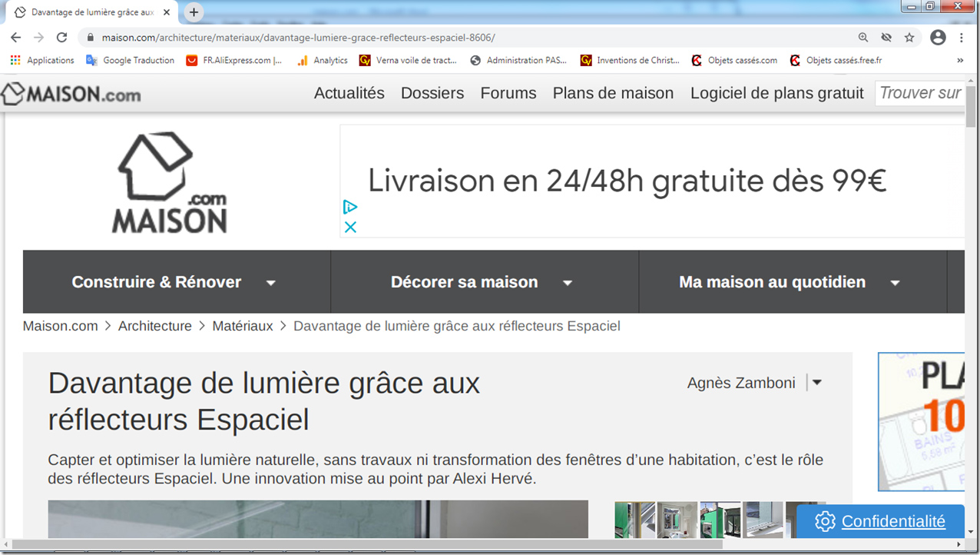Open the Forums menu item
The width and height of the screenshot is (980, 555).
coord(508,93)
